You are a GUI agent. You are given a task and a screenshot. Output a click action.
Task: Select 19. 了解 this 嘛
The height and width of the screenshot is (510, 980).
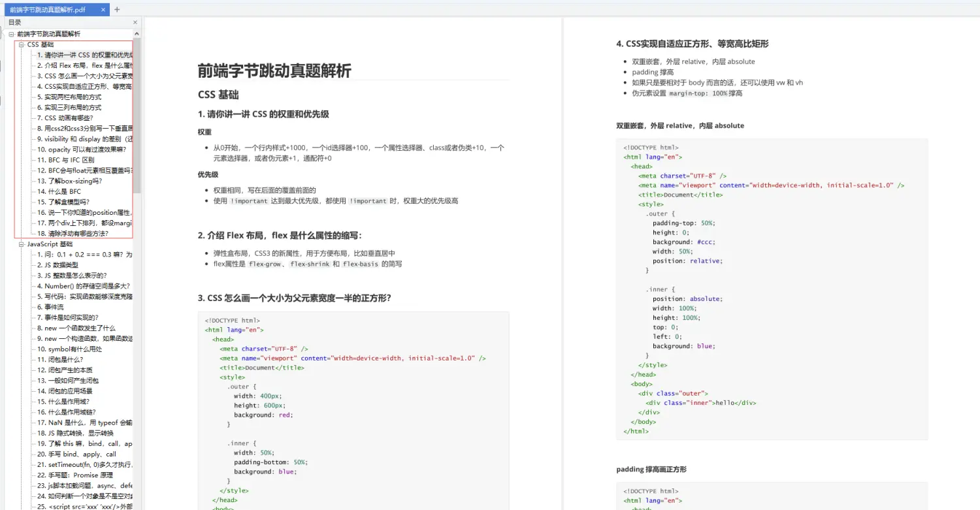84,443
